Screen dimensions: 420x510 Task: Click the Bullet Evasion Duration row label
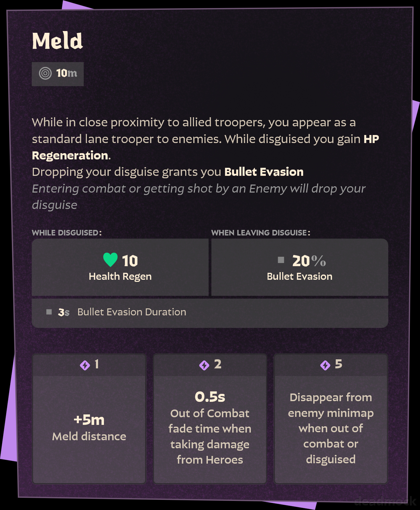(x=132, y=312)
